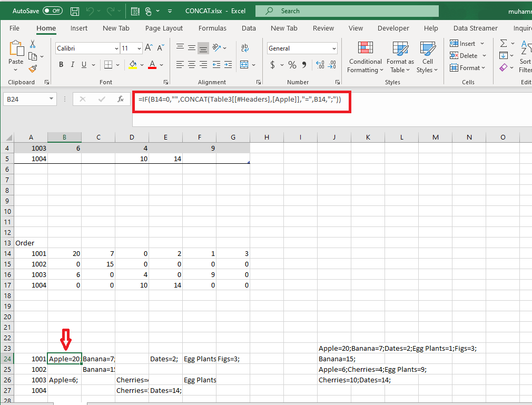Switch to the Insert tab
Image resolution: width=532 pixels, height=405 pixels.
pyautogui.click(x=78, y=28)
